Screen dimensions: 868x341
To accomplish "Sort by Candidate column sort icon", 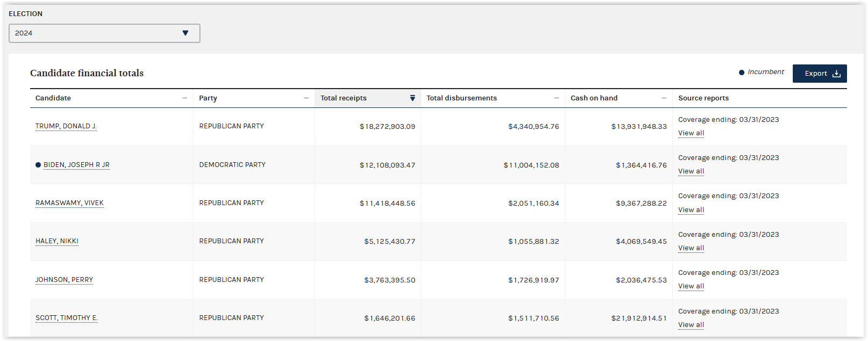I will 184,98.
